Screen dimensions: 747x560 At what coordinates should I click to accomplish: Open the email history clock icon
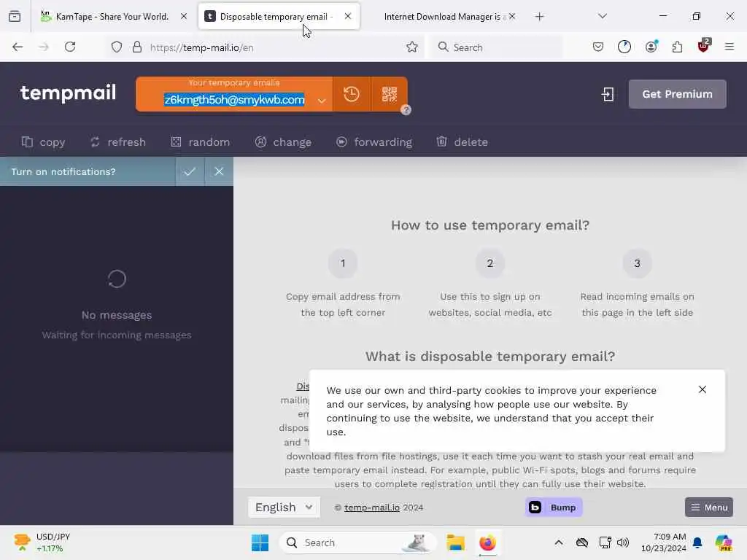tap(352, 94)
